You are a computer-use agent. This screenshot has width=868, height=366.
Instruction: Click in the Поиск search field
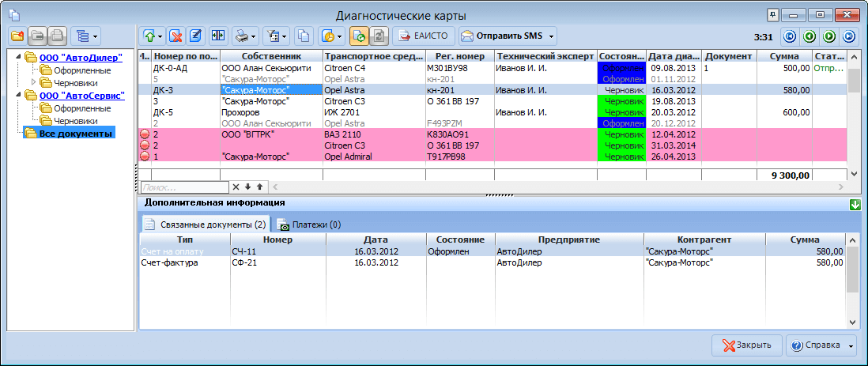point(184,187)
